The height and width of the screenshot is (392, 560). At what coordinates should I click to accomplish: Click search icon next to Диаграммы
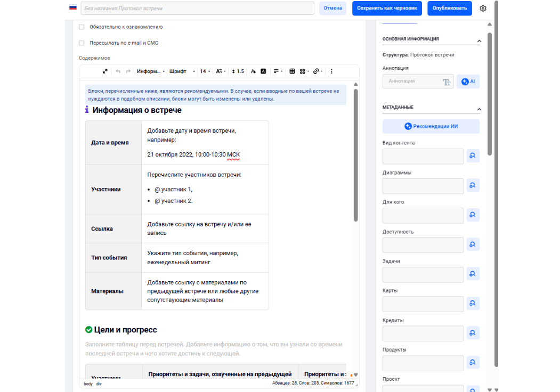(473, 185)
